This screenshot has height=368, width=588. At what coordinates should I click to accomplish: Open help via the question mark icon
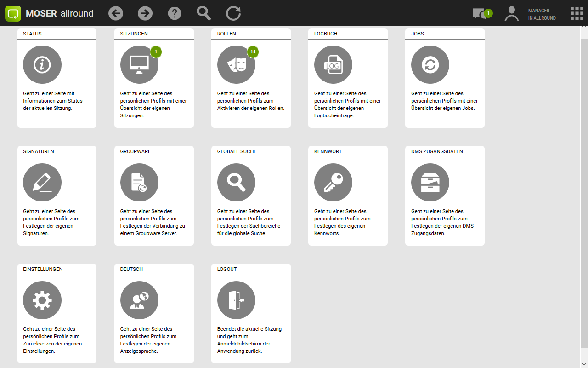[x=175, y=13]
